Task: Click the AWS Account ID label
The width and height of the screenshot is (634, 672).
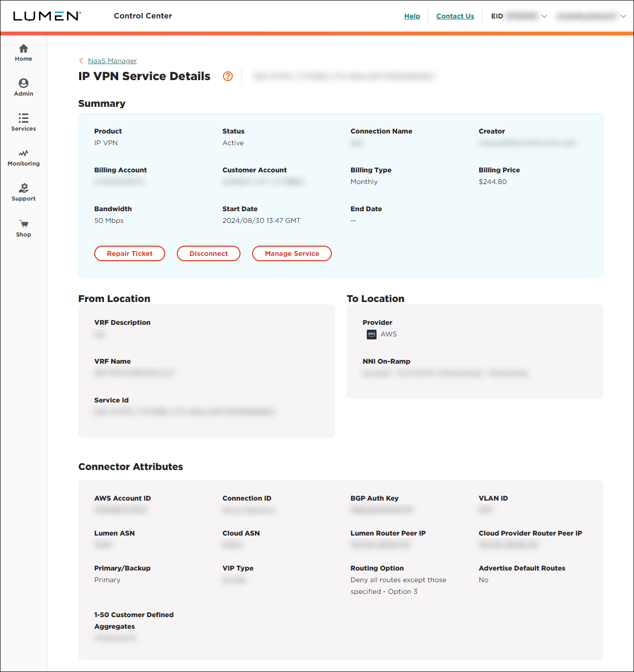Action: 122,498
